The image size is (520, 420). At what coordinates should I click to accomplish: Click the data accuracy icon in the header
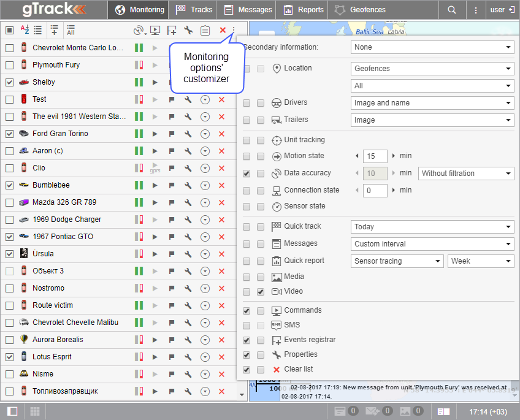pos(139,30)
